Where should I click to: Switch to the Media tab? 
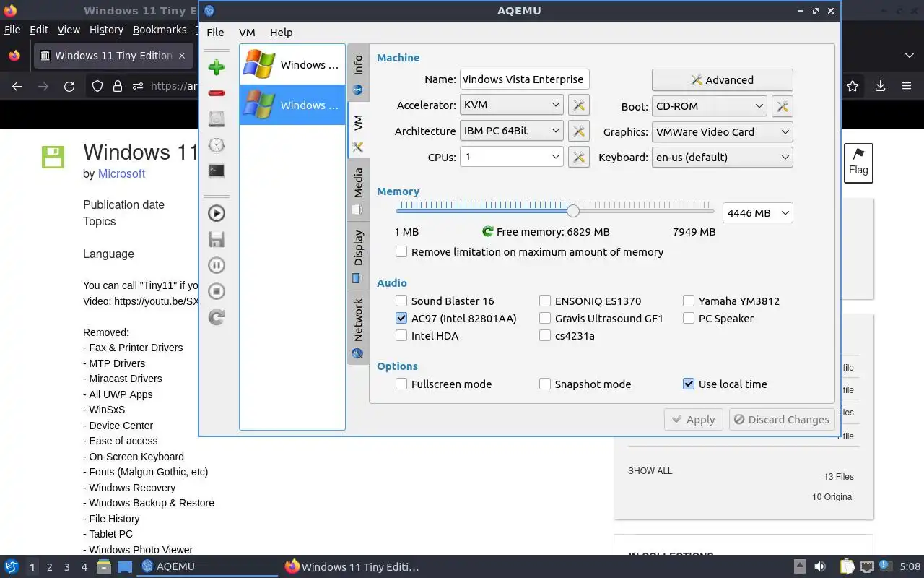click(x=358, y=191)
